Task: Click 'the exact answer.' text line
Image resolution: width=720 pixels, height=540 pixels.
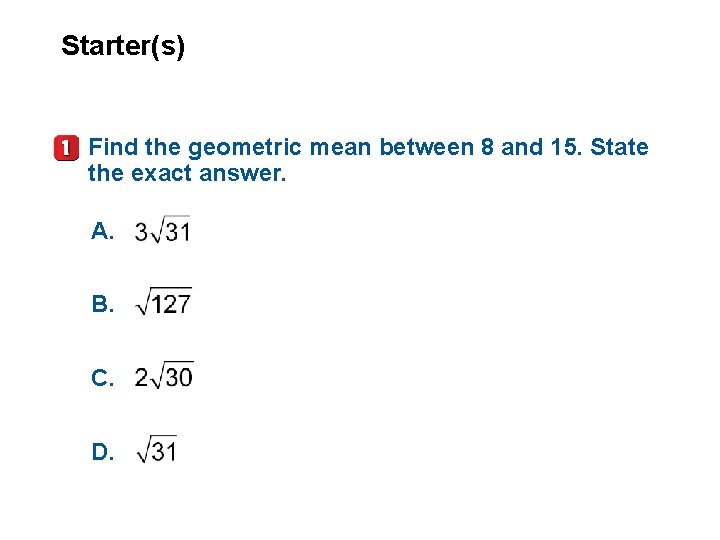Action: [x=187, y=174]
